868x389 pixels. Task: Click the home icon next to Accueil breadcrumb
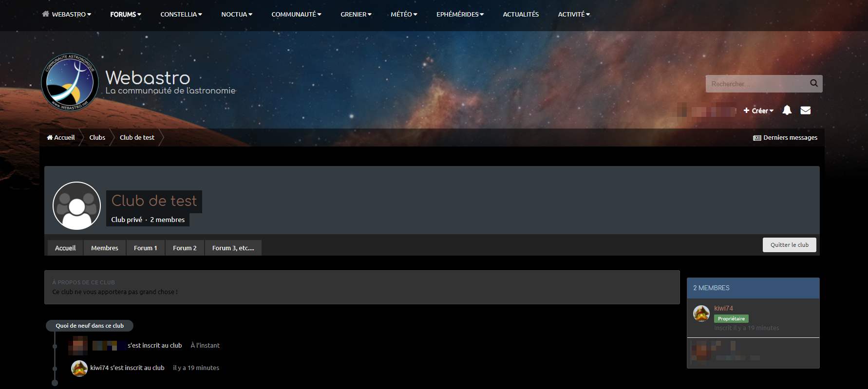pos(50,138)
